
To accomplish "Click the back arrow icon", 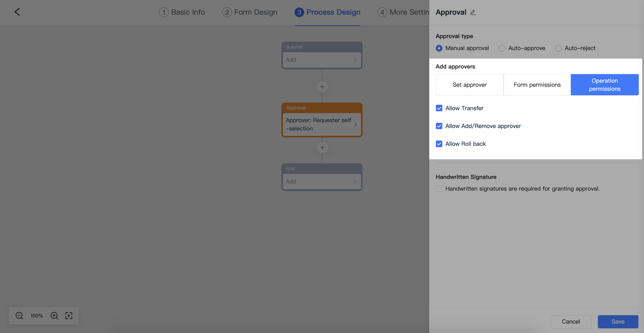I will pyautogui.click(x=17, y=12).
